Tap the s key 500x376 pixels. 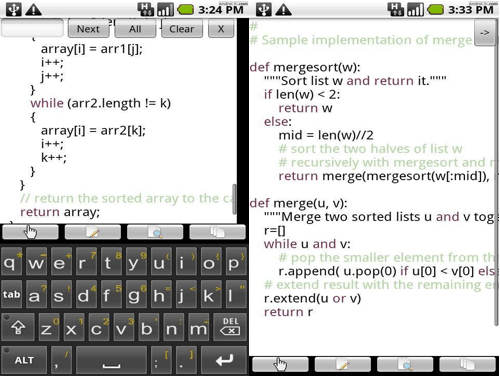pos(61,295)
